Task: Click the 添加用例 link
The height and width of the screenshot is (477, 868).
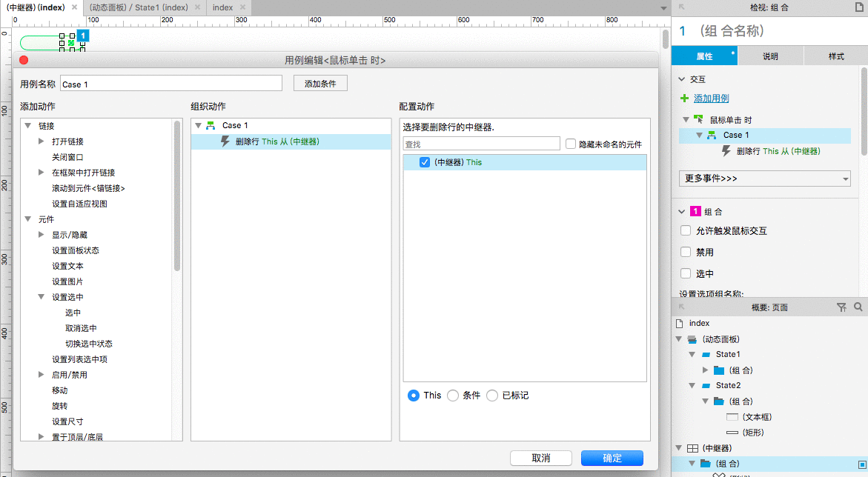Action: 712,98
